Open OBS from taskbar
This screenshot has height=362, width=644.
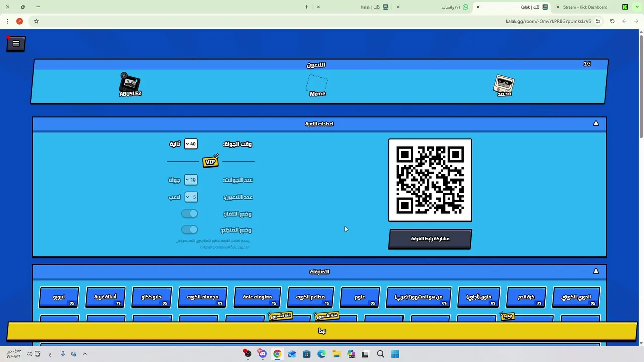[247, 354]
